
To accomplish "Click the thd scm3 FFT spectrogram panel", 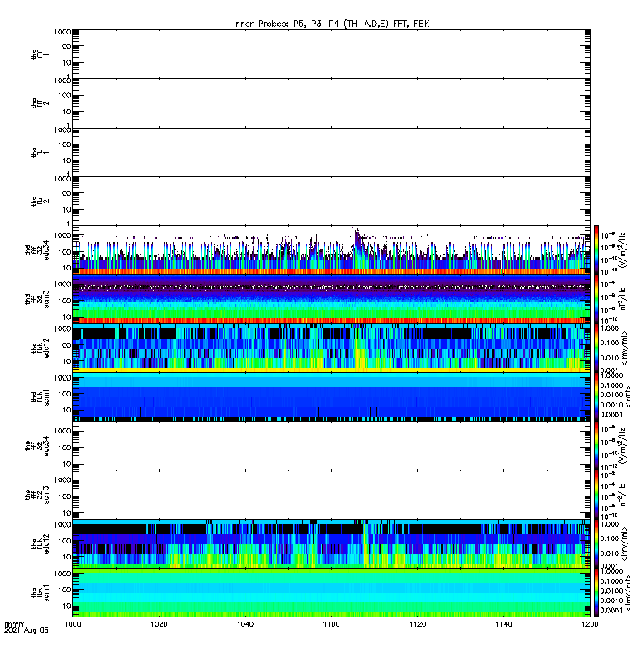I will (x=331, y=299).
